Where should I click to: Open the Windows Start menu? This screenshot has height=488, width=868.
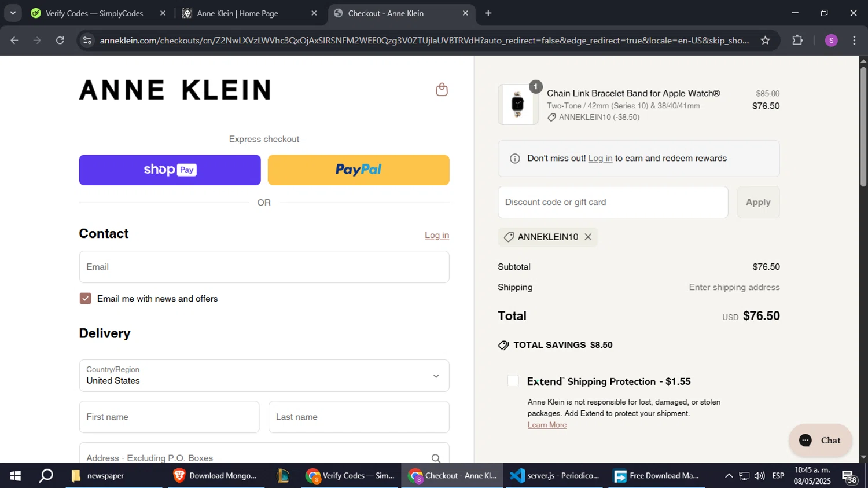[x=16, y=476]
